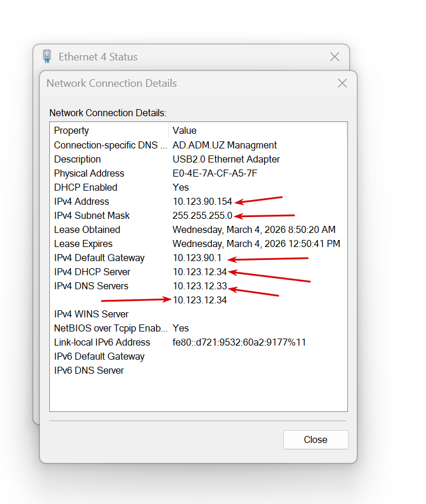Select the Physical Address row

click(89, 173)
